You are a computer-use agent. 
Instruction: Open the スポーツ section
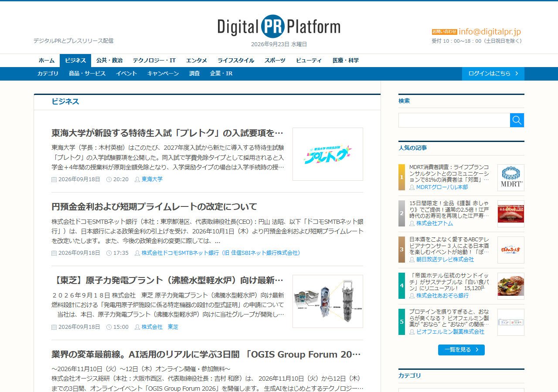275,61
